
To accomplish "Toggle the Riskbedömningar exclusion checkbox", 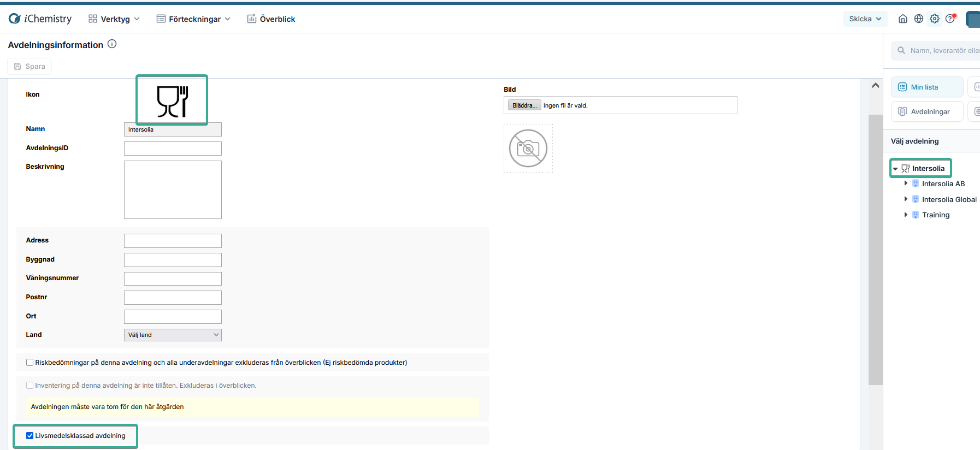I will coord(29,362).
